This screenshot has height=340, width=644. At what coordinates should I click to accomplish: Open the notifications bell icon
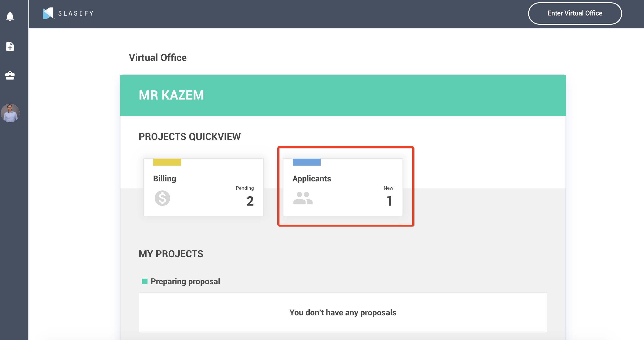pyautogui.click(x=10, y=17)
